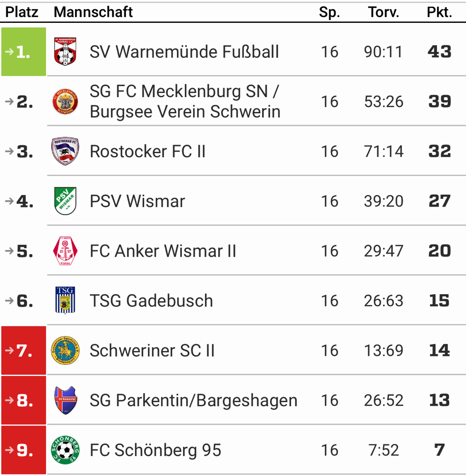Open the SV Warnemünde Fußball team page
This screenshot has height=476, width=466.
click(184, 51)
